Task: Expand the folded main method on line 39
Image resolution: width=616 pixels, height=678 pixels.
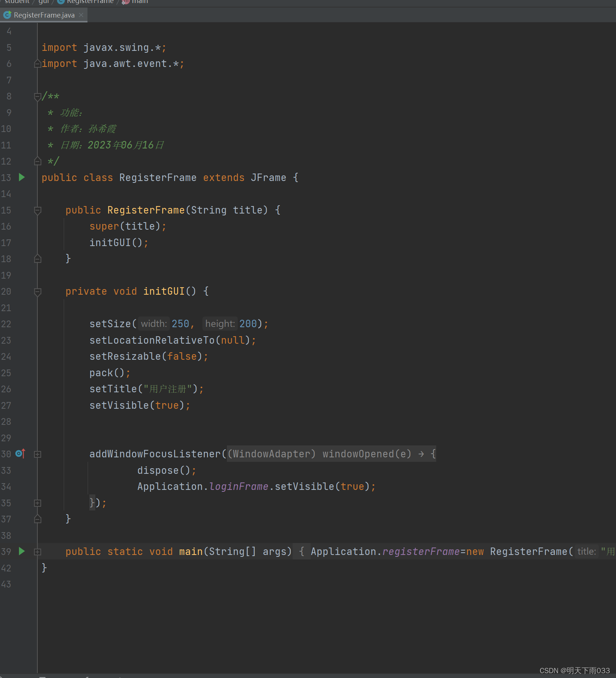Action: [37, 552]
